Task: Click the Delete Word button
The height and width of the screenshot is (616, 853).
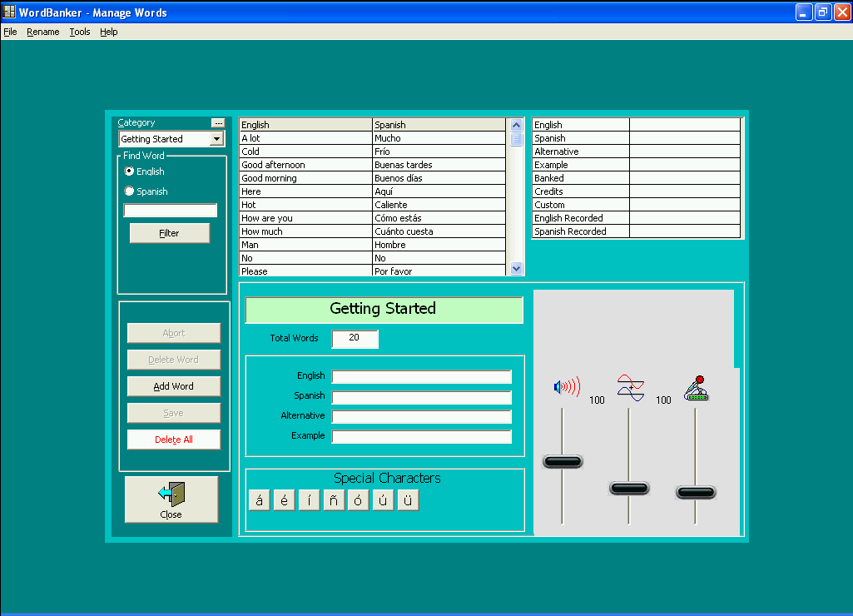Action: pyautogui.click(x=174, y=360)
